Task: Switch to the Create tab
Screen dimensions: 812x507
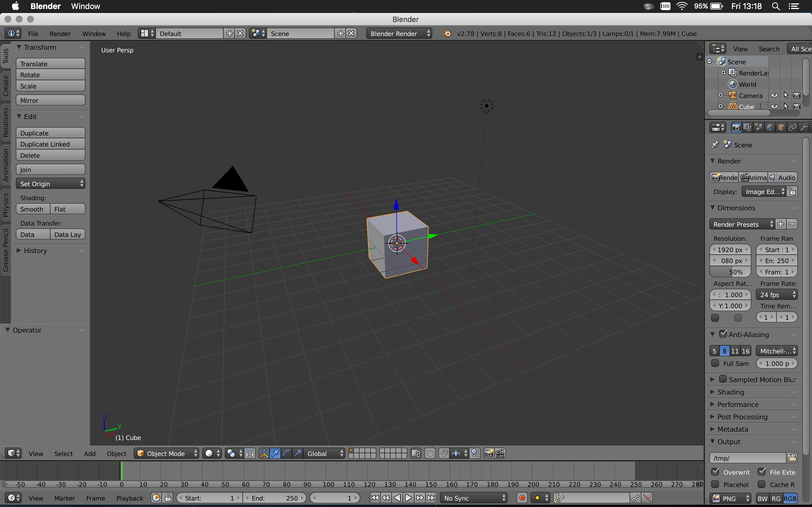Action: point(6,86)
